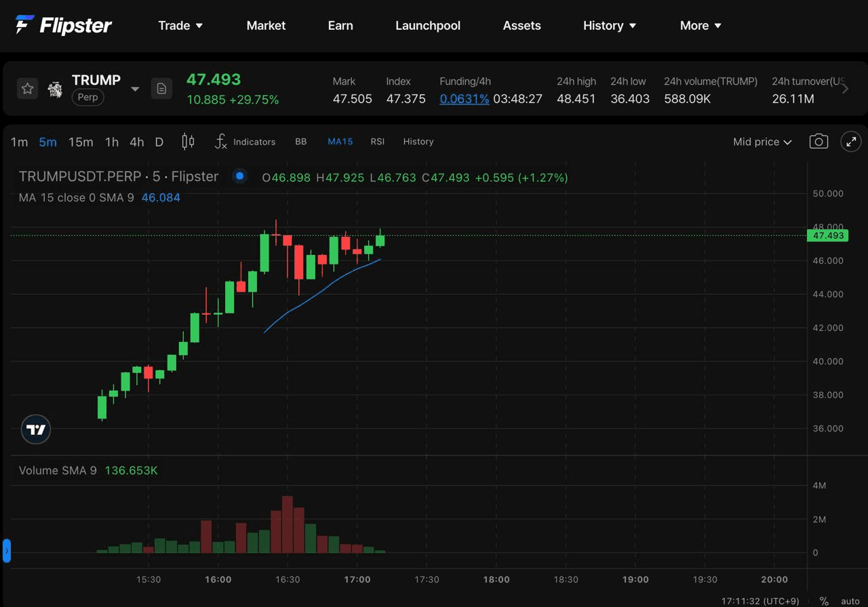
Task: Click the 46.084 moving average value
Action: point(161,197)
